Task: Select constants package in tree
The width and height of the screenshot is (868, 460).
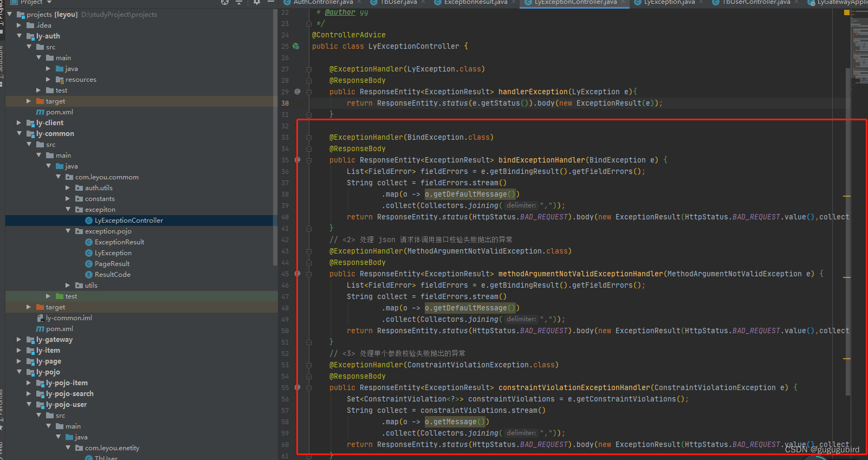Action: [100, 199]
